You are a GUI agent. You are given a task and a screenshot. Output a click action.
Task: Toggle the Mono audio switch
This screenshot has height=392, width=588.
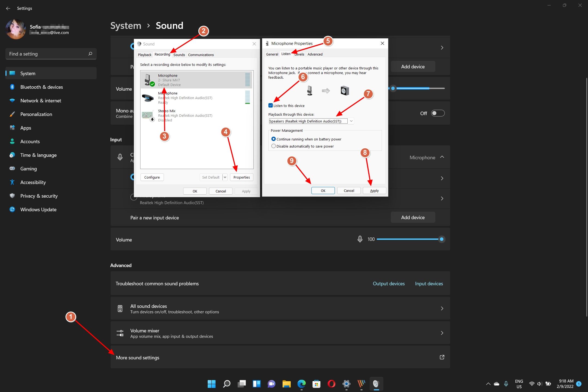click(x=437, y=113)
